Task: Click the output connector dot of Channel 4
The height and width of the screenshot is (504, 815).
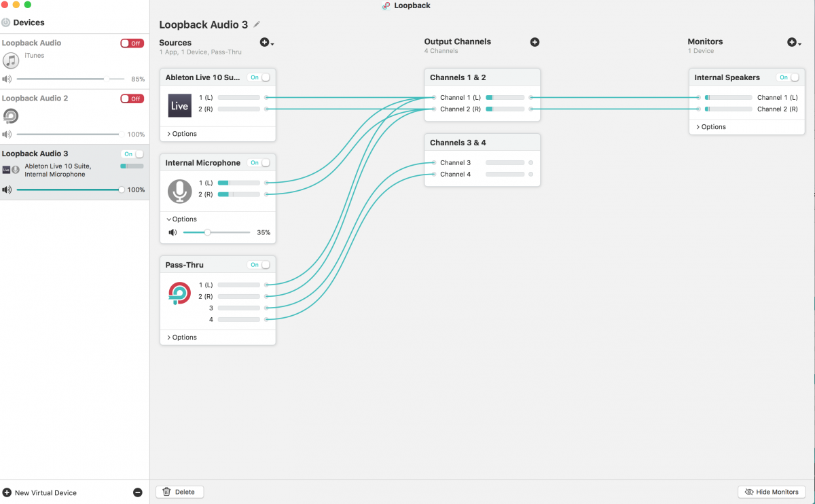Action: tap(531, 175)
